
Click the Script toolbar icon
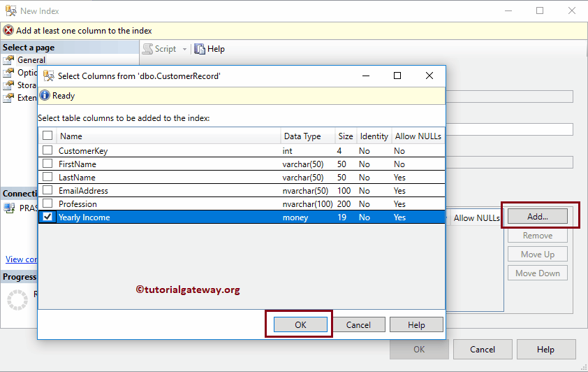[148, 49]
